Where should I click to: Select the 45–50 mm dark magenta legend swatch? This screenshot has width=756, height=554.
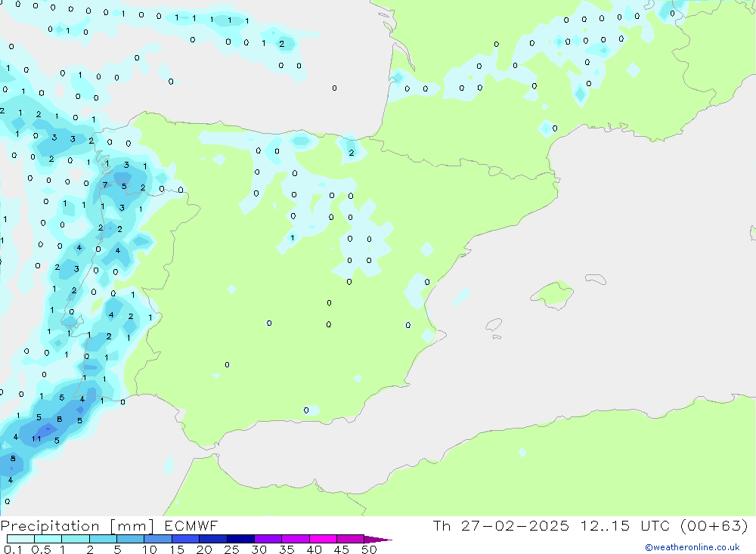click(x=351, y=539)
